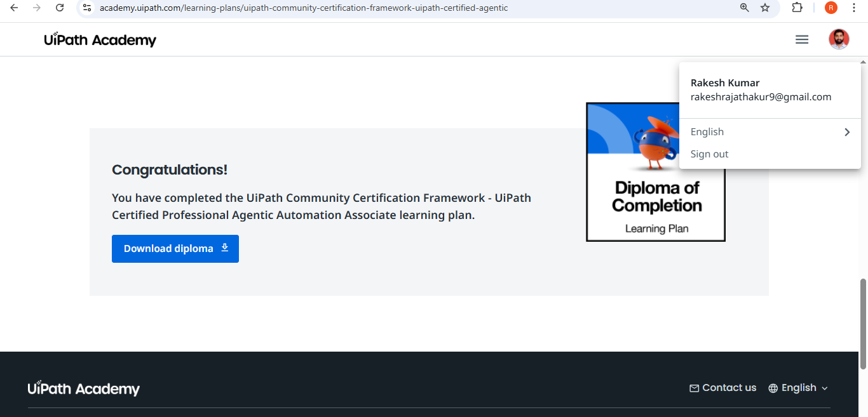Click the user profile photo avatar
This screenshot has height=417, width=868.
[x=839, y=39]
